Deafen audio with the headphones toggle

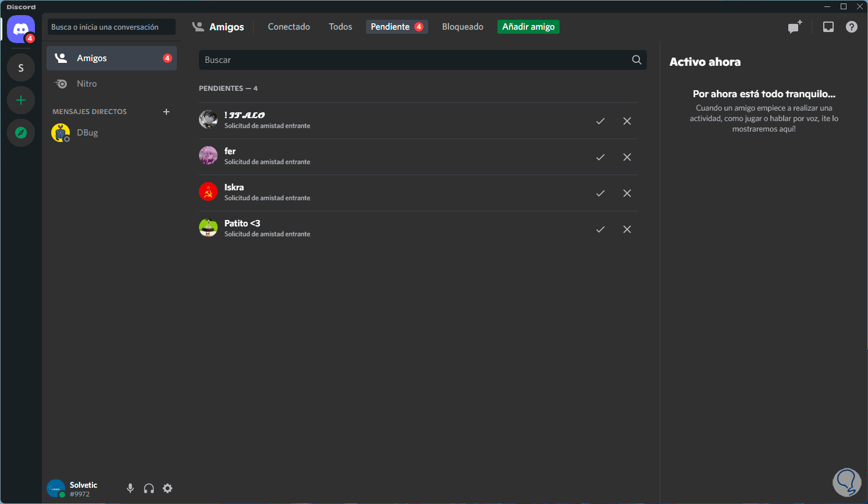(x=149, y=488)
